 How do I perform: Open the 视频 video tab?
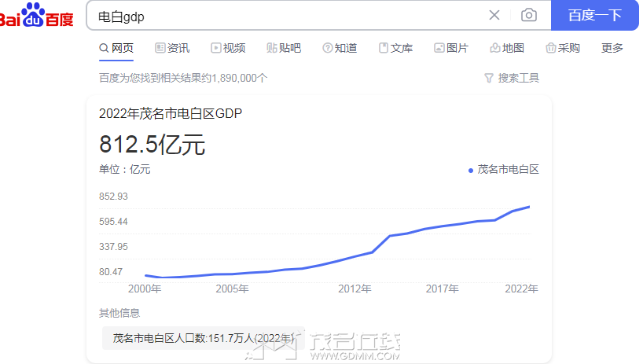[228, 49]
